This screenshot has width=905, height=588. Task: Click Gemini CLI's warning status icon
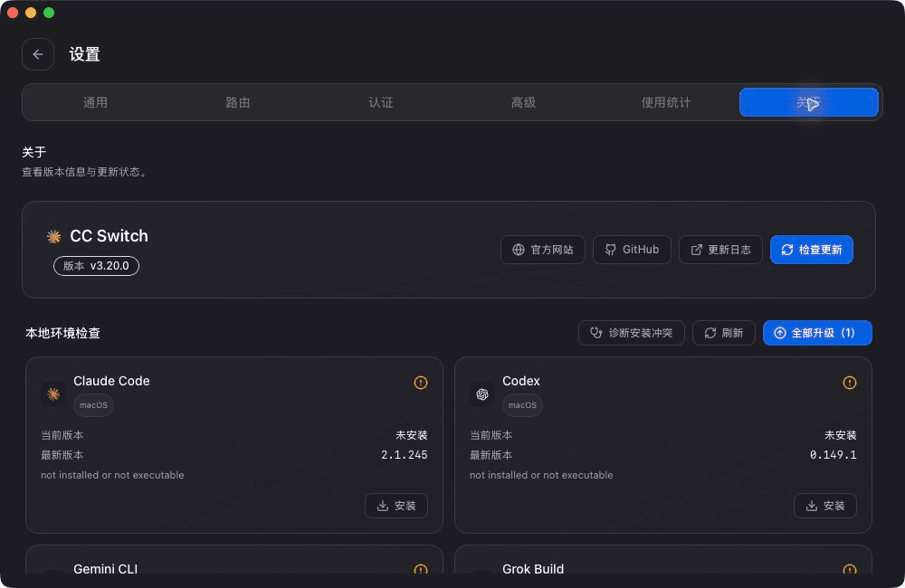pyautogui.click(x=421, y=570)
